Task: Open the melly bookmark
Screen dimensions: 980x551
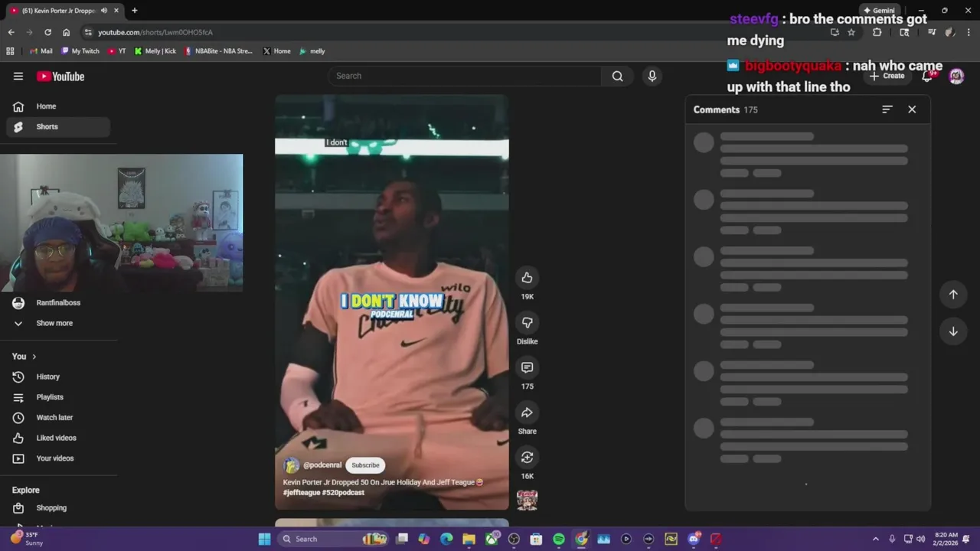Action: point(312,51)
